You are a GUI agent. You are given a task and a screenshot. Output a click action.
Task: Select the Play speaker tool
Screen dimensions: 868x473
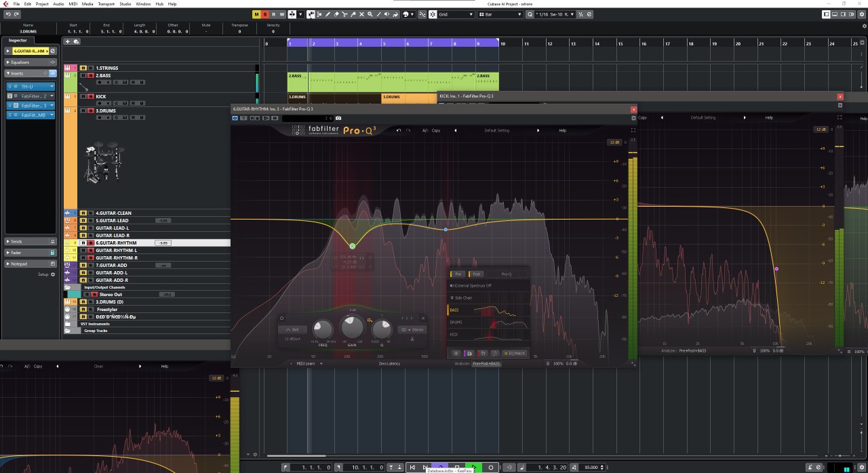(387, 14)
